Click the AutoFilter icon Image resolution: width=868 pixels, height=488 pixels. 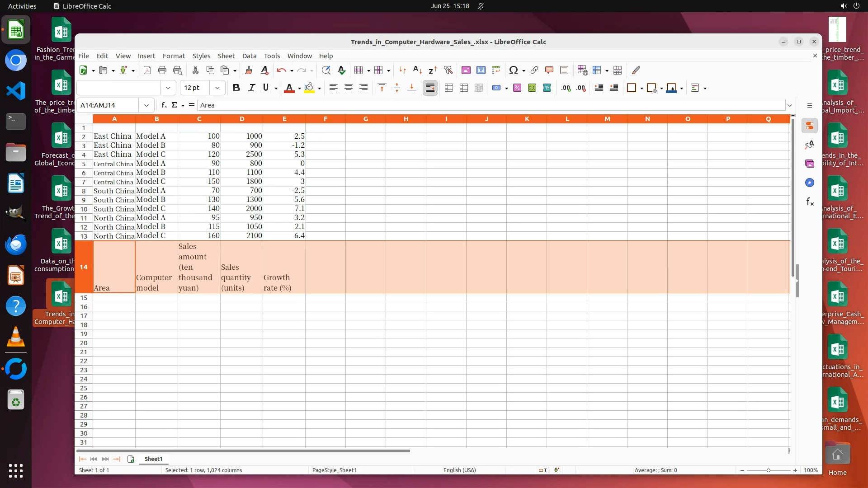448,70
